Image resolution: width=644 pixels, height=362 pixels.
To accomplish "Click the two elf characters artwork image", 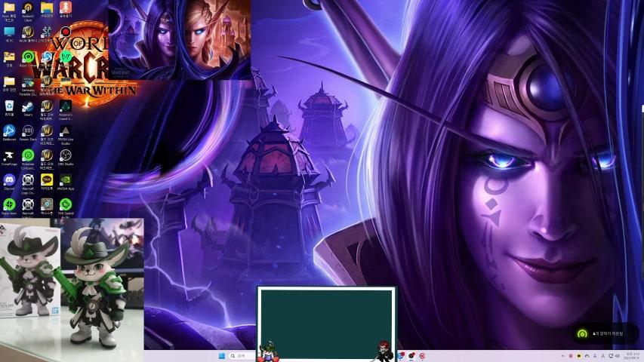I will click(x=180, y=39).
